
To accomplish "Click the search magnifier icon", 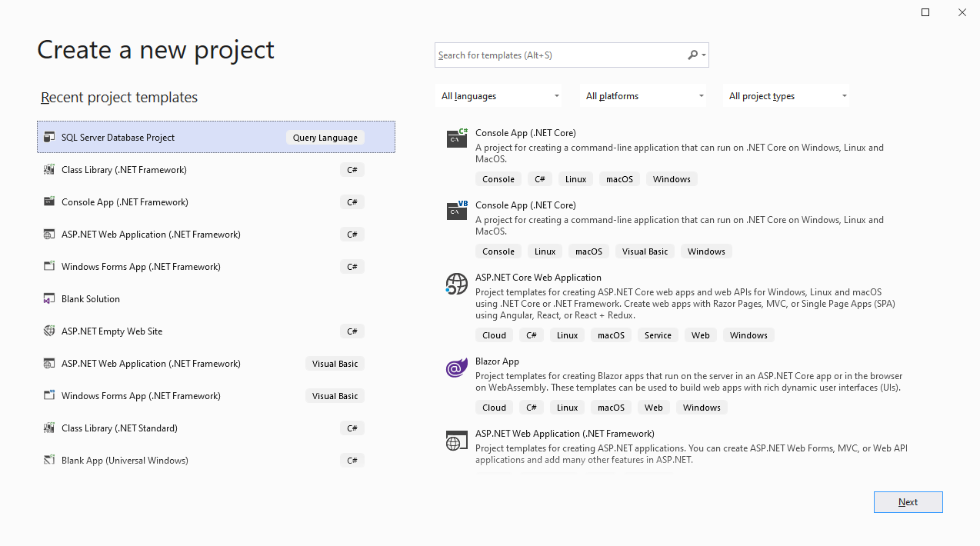I will (x=692, y=55).
